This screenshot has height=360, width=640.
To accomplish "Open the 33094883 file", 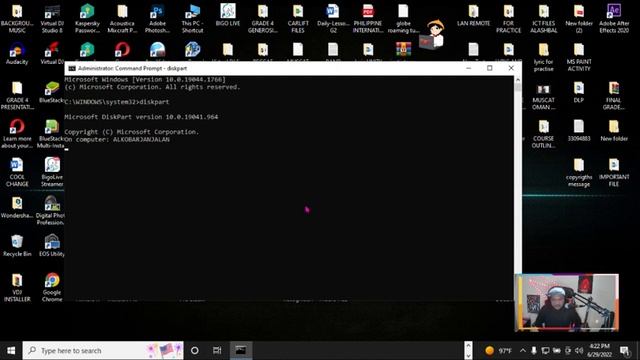I will tap(579, 130).
